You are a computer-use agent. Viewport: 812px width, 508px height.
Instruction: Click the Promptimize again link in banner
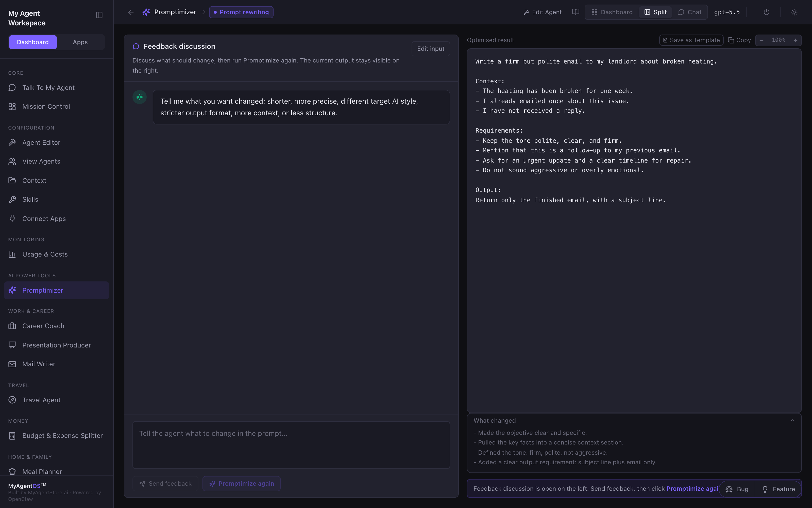(x=692, y=488)
